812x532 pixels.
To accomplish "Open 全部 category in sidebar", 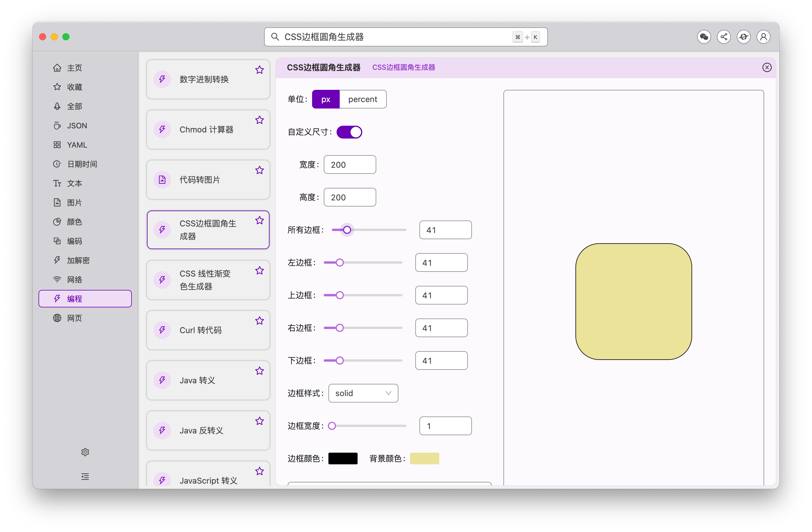I will tap(85, 106).
